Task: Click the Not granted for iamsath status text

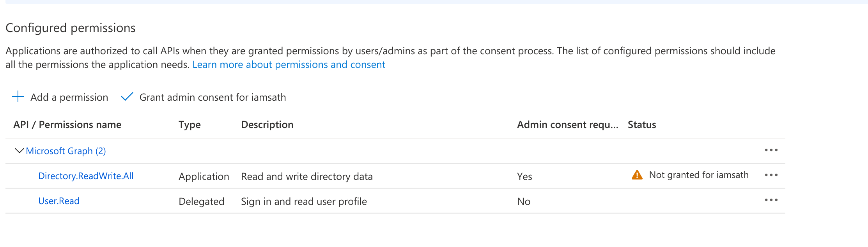Action: (698, 175)
